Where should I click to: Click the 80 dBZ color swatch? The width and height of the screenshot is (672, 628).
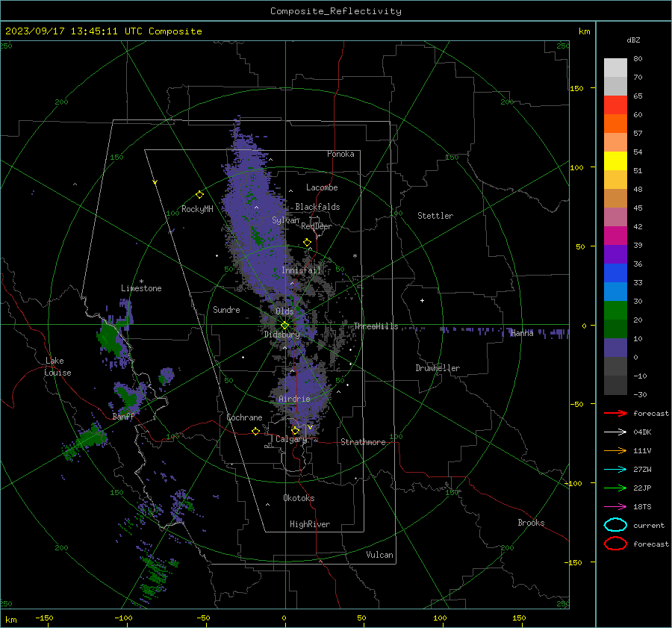pos(615,67)
